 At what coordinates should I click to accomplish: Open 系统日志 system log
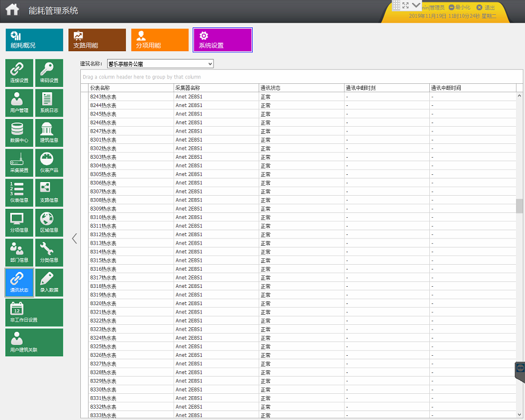(49, 103)
